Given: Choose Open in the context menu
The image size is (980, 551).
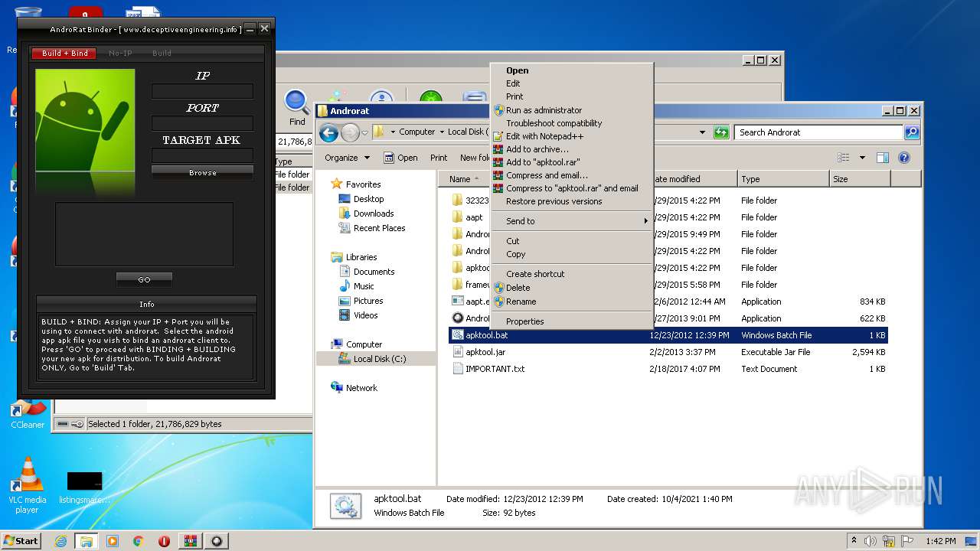Looking at the screenshot, I should pos(571,70).
